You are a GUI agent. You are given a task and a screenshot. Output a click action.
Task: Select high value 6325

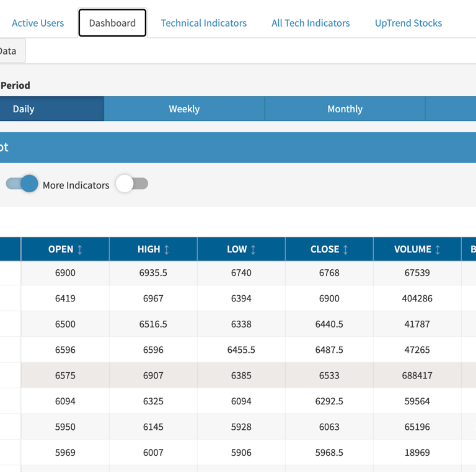153,401
